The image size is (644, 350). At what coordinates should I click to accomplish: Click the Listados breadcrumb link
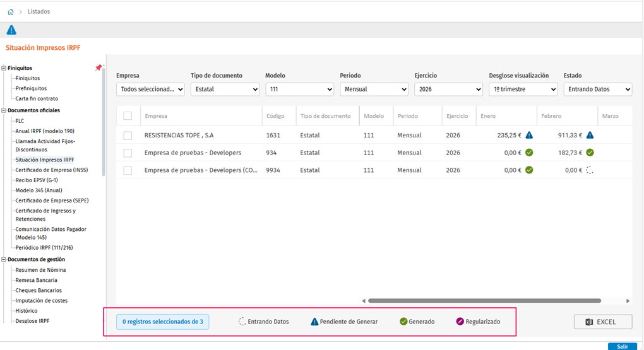(x=39, y=11)
